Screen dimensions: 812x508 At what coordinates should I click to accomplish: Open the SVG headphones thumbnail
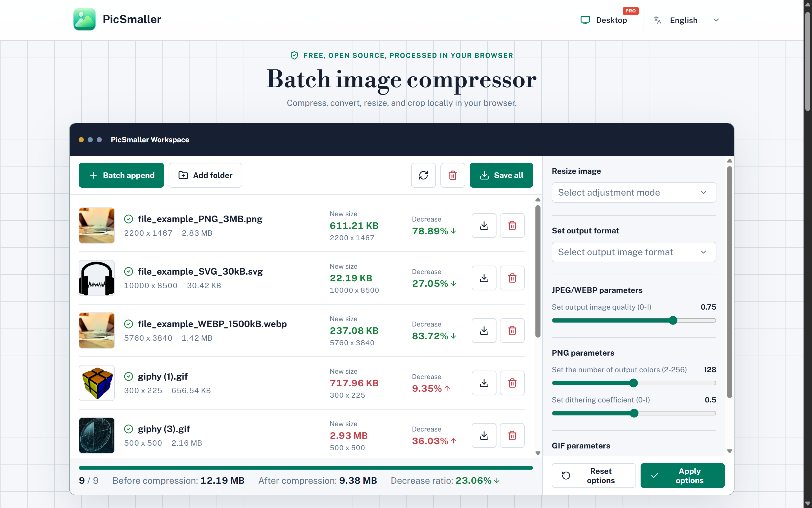[97, 278]
